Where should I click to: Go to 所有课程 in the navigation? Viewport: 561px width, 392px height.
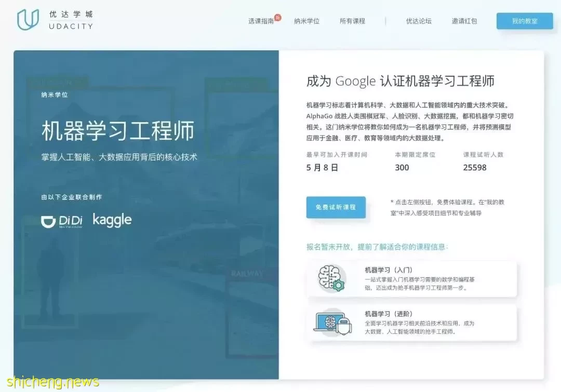(352, 21)
